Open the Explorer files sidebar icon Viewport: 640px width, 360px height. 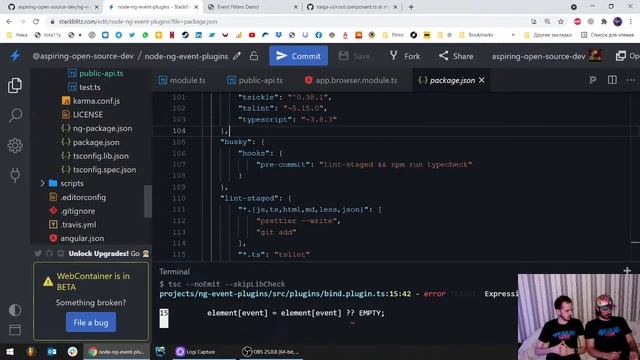click(15, 85)
